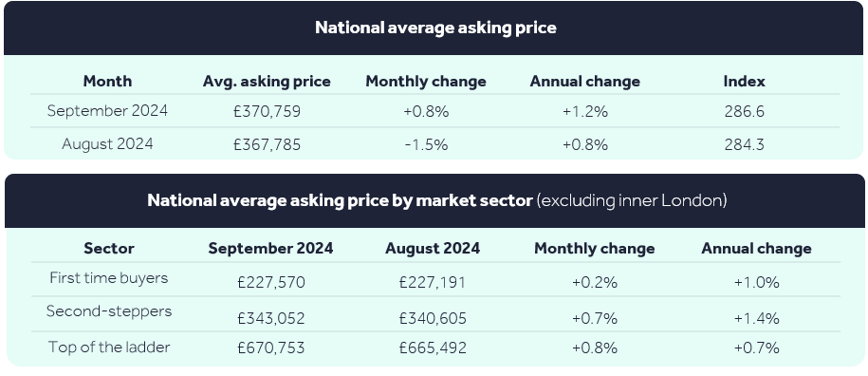Viewport: 868px width, 376px height.
Task: Click the 286.6 index value
Action: coord(744,111)
